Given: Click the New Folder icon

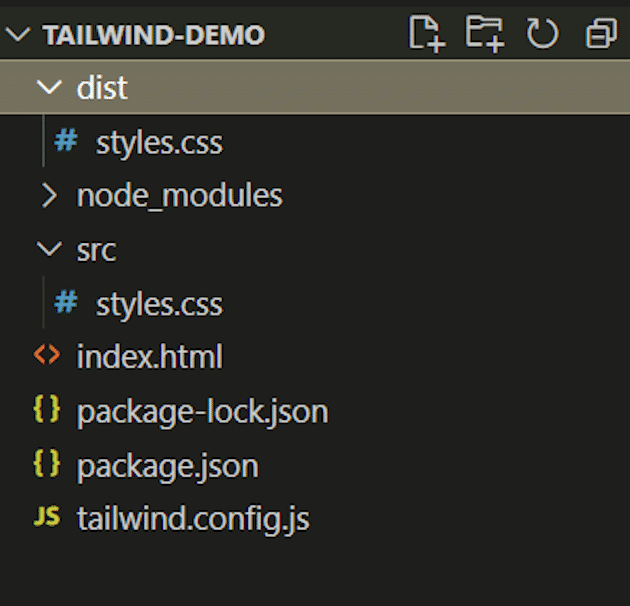Looking at the screenshot, I should tap(484, 34).
